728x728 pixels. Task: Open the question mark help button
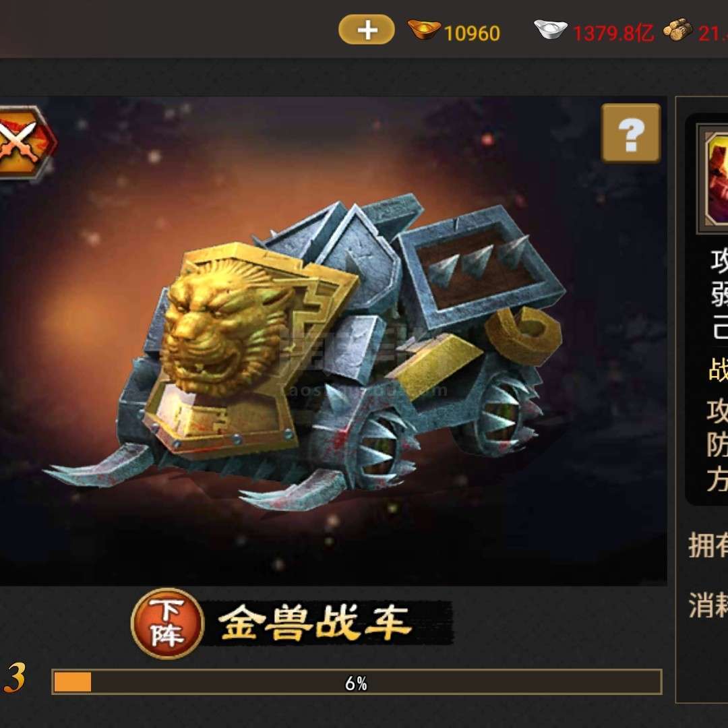click(x=630, y=133)
